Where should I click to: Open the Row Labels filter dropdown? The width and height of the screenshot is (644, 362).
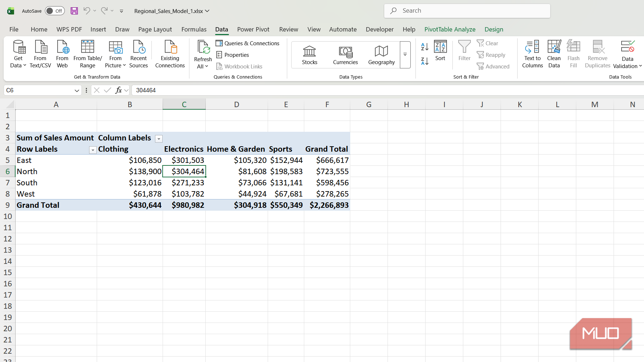93,150
